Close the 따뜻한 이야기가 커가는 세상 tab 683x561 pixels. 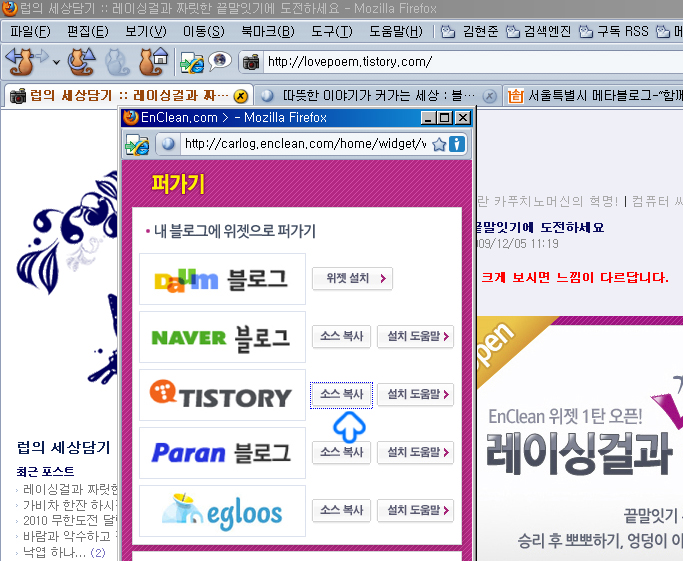pyautogui.click(x=489, y=96)
